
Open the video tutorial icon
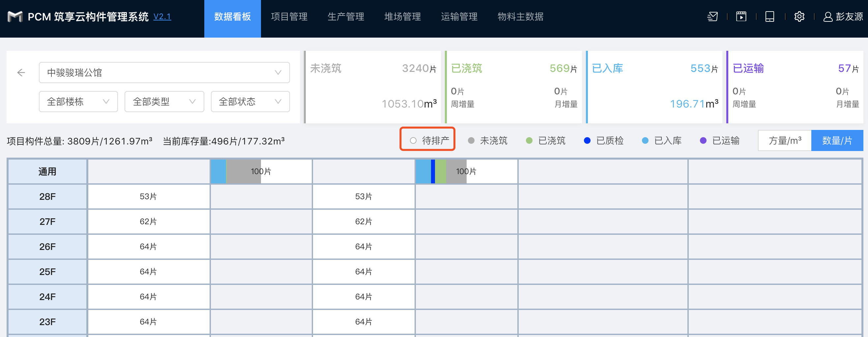741,16
